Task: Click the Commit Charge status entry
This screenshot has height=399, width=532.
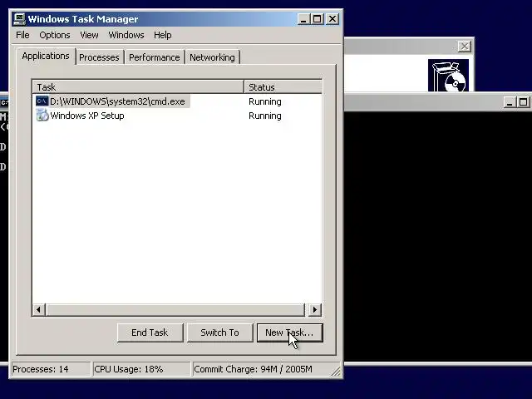Action: pos(261,369)
